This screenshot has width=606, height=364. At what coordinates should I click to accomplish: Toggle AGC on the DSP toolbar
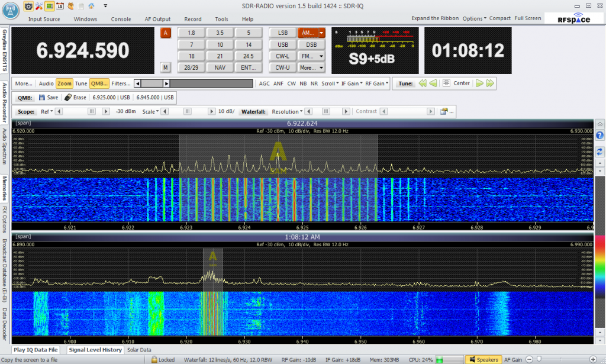(265, 83)
